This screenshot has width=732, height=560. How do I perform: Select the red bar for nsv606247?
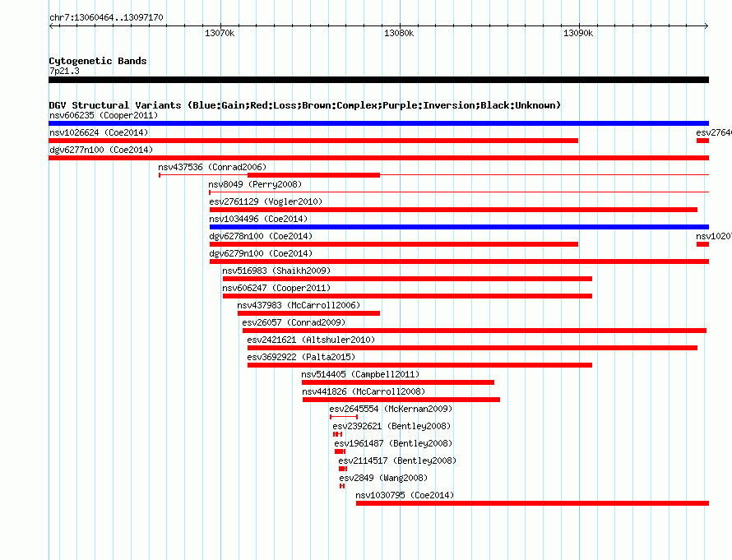point(408,296)
